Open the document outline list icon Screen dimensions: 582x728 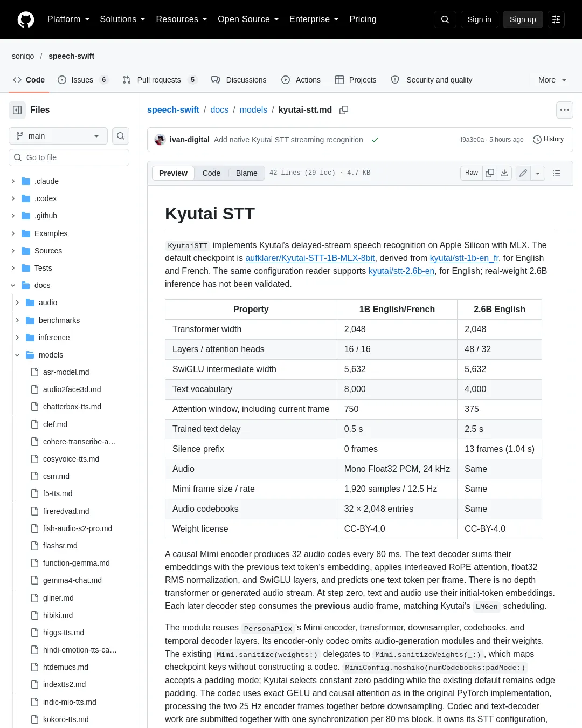tap(557, 173)
